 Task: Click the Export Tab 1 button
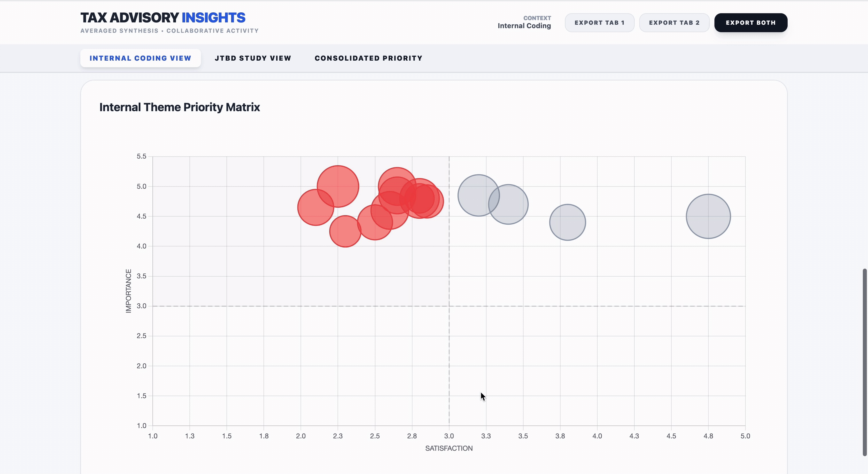coord(599,22)
